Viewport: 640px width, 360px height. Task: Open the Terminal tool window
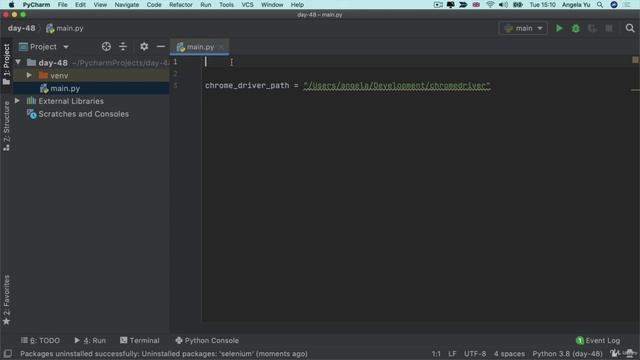(140, 340)
